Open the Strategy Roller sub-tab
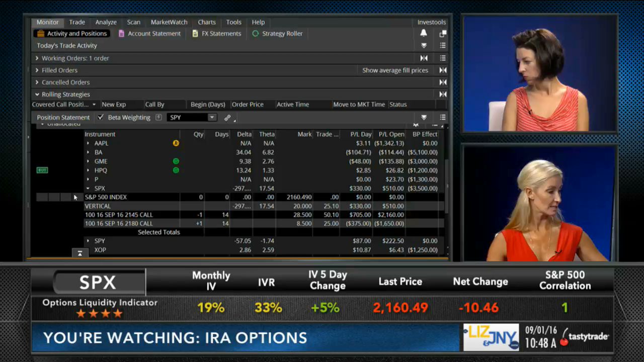 (278, 34)
